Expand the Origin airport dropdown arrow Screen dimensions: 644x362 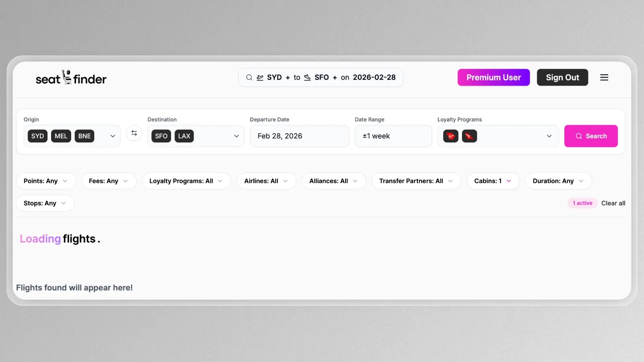(x=113, y=136)
